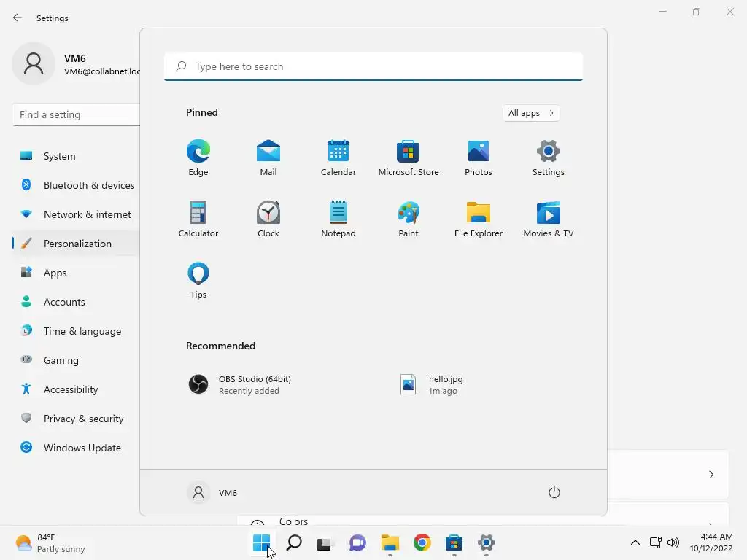Screen dimensions: 747x560
Task: Click the 'Find a setting' search field
Action: pos(76,114)
